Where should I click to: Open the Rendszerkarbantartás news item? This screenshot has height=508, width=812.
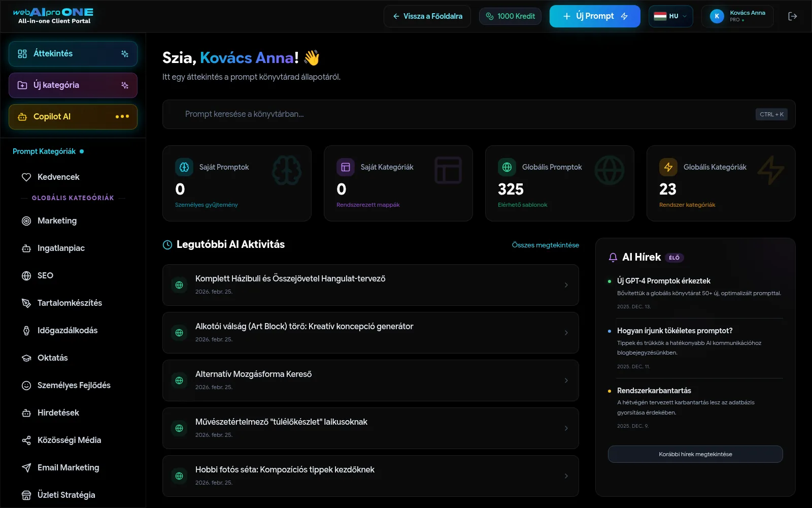click(x=695, y=408)
